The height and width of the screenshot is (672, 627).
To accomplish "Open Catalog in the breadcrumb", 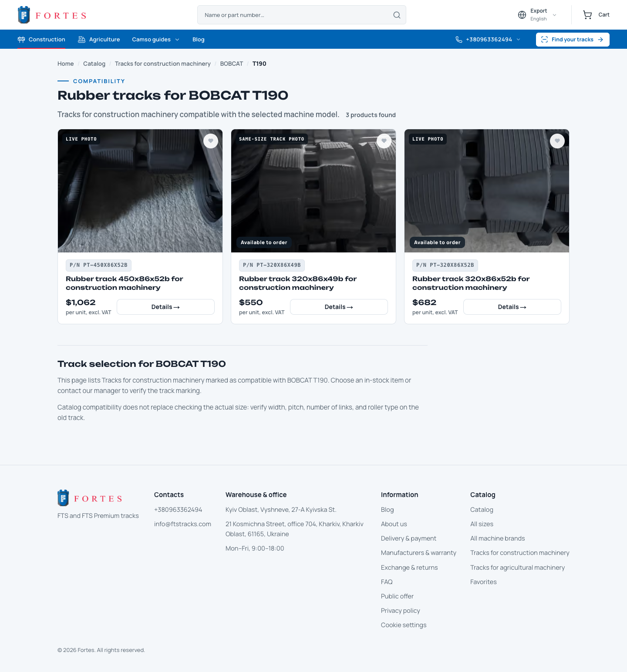I will coord(94,64).
